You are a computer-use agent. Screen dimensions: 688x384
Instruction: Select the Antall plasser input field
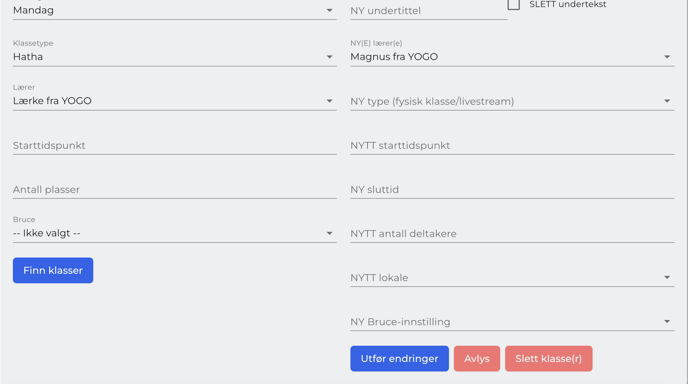175,190
